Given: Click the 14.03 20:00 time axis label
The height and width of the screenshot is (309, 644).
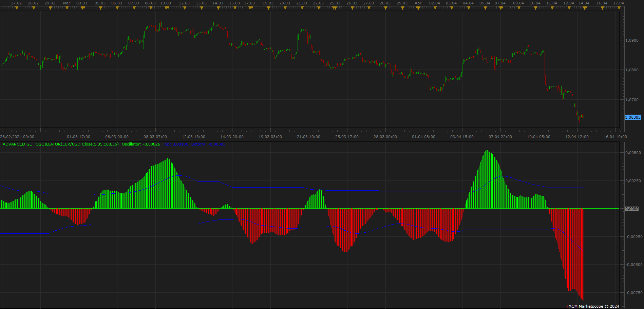Looking at the screenshot, I should (x=232, y=137).
